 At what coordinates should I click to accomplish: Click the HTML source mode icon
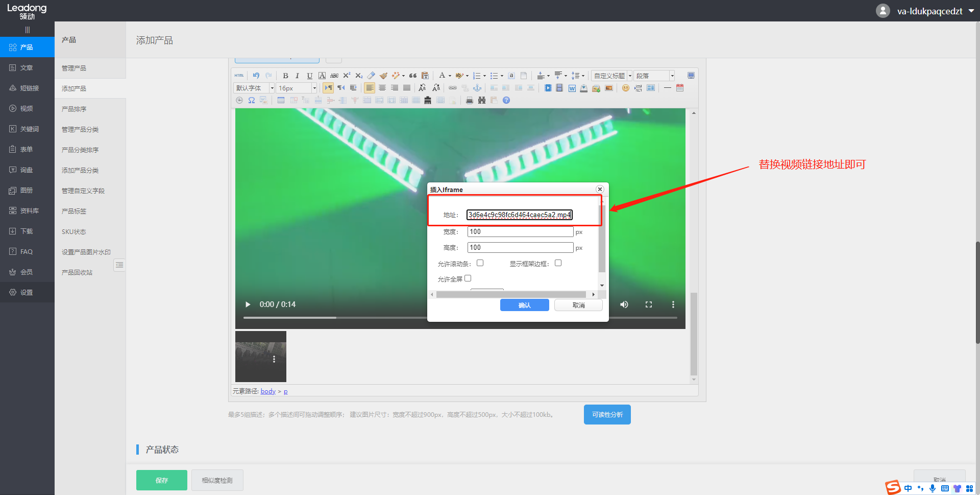pos(239,76)
